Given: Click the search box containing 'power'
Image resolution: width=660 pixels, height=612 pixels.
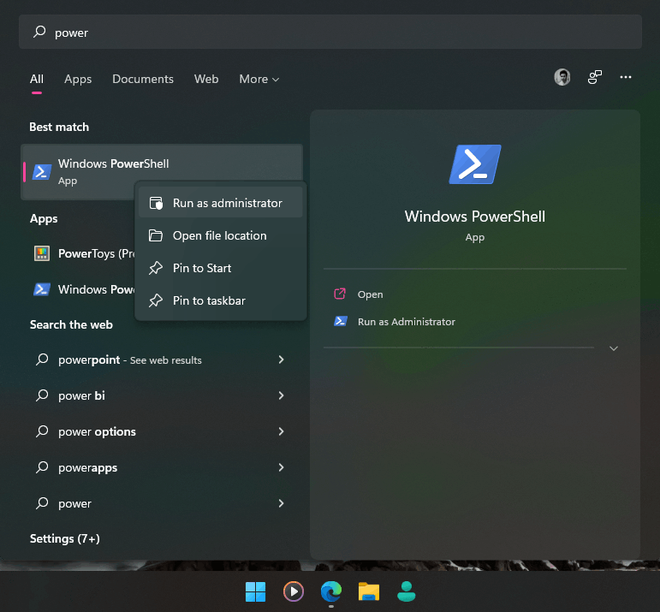Looking at the screenshot, I should (330, 32).
